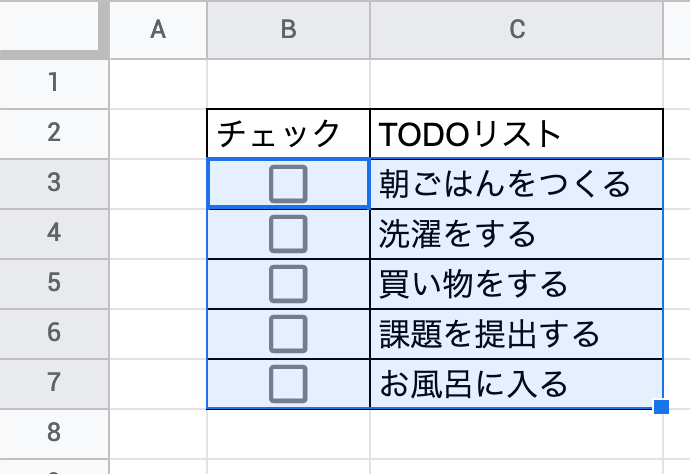The width and height of the screenshot is (690, 474).
Task: Select row 5 header
Action: (x=54, y=284)
